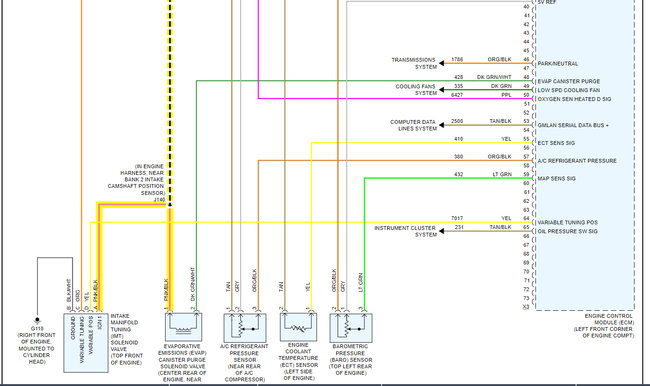
Task: Click the engine coolant temperature sensor caption
Action: coord(298,362)
